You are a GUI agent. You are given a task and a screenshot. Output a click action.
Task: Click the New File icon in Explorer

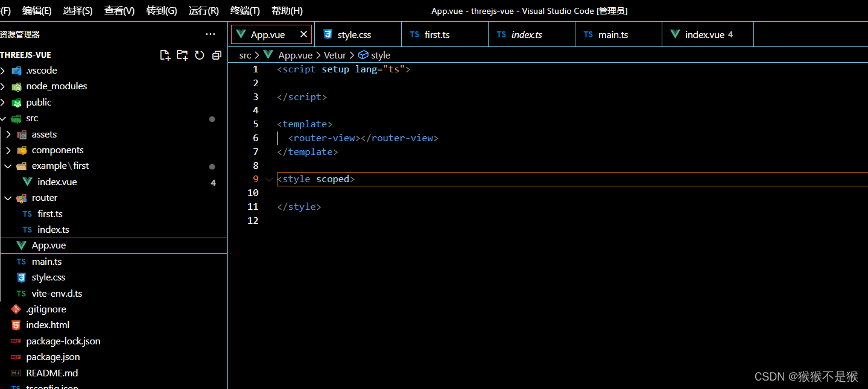click(165, 54)
